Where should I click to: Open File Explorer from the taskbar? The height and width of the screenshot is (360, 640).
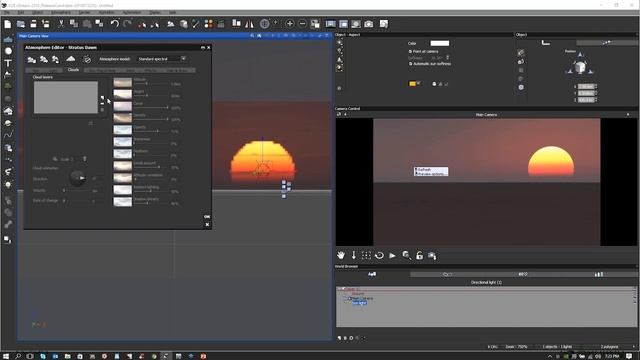[x=68, y=356]
